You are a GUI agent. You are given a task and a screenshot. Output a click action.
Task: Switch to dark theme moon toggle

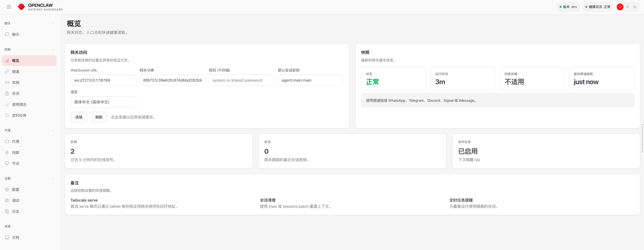(x=634, y=7)
